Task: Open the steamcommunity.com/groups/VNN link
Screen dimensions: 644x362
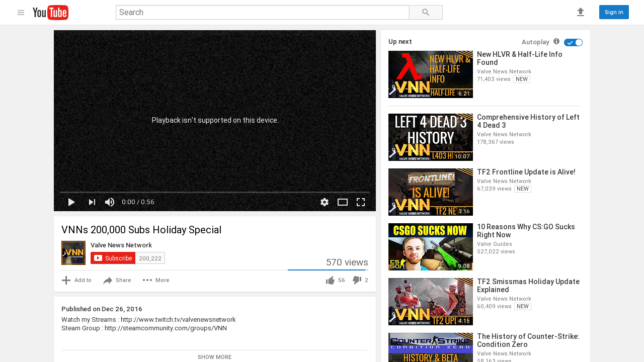Action: click(x=166, y=328)
